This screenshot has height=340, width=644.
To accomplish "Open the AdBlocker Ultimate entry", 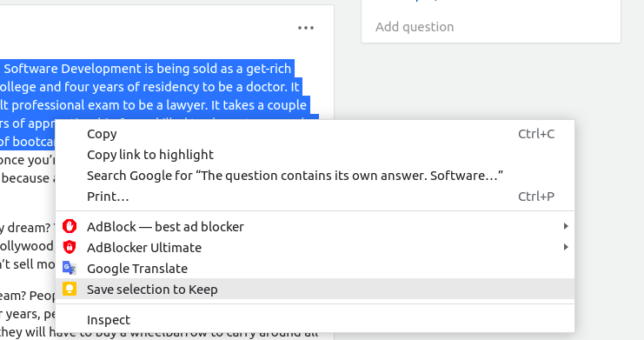I will tap(315, 247).
